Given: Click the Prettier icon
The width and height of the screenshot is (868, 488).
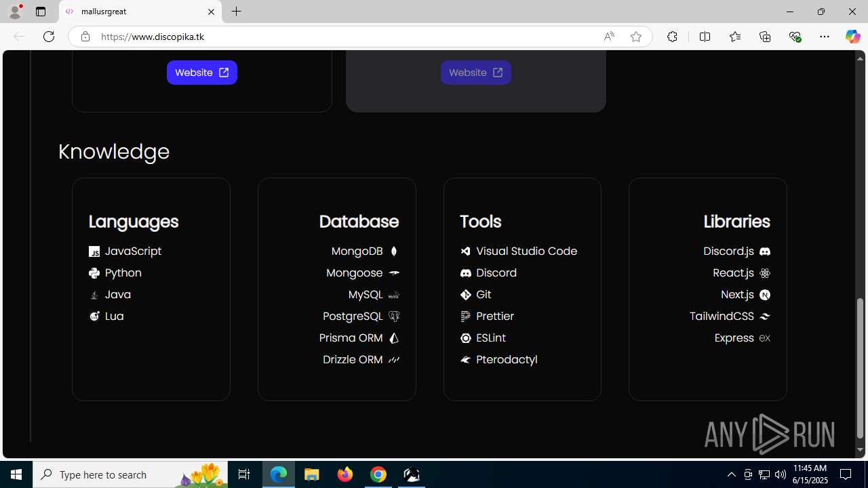Looking at the screenshot, I should (465, 317).
